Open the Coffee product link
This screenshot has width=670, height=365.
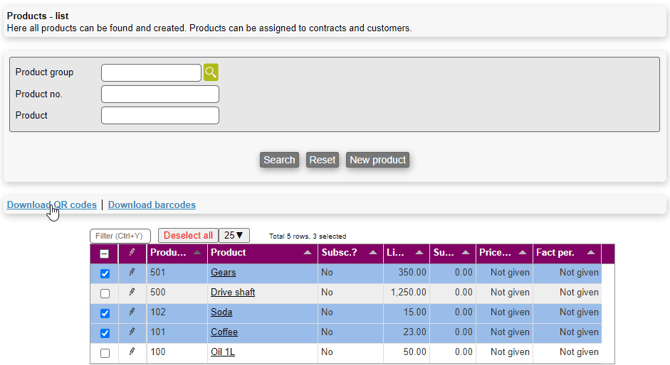pos(224,332)
